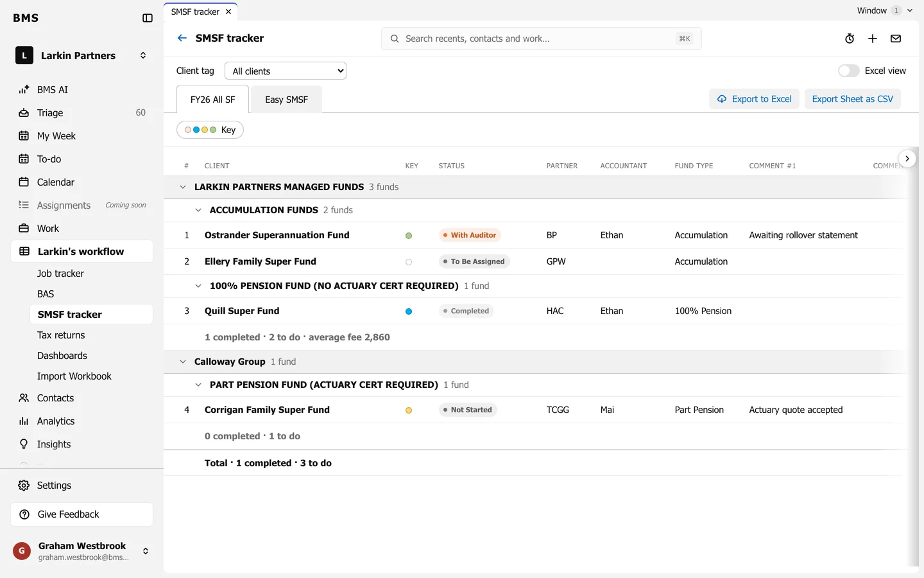Collapse the Accumulation Funds subgroup
924x578 pixels.
198,210
